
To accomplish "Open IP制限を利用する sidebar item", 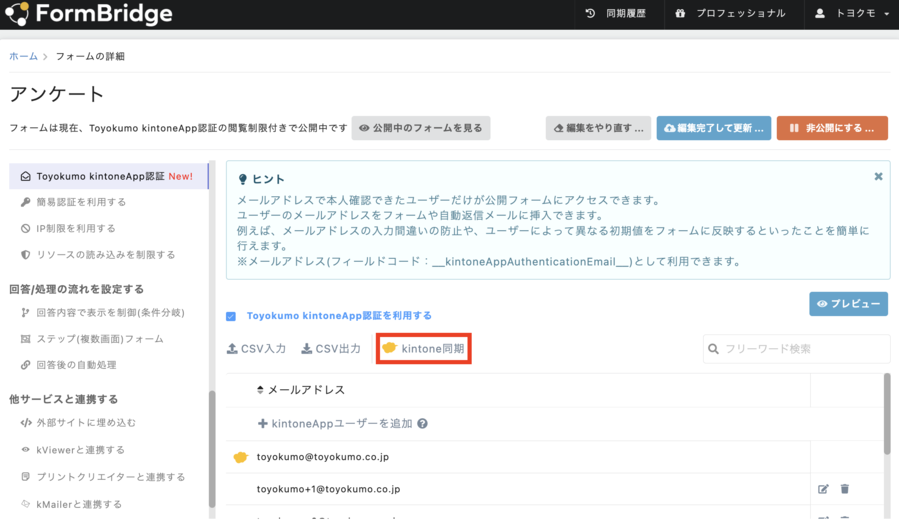I will point(68,228).
